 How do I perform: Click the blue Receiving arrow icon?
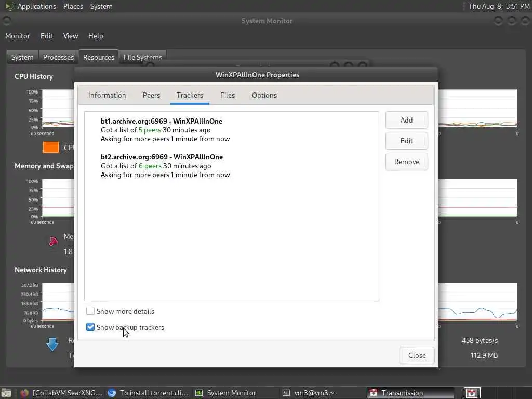click(52, 344)
